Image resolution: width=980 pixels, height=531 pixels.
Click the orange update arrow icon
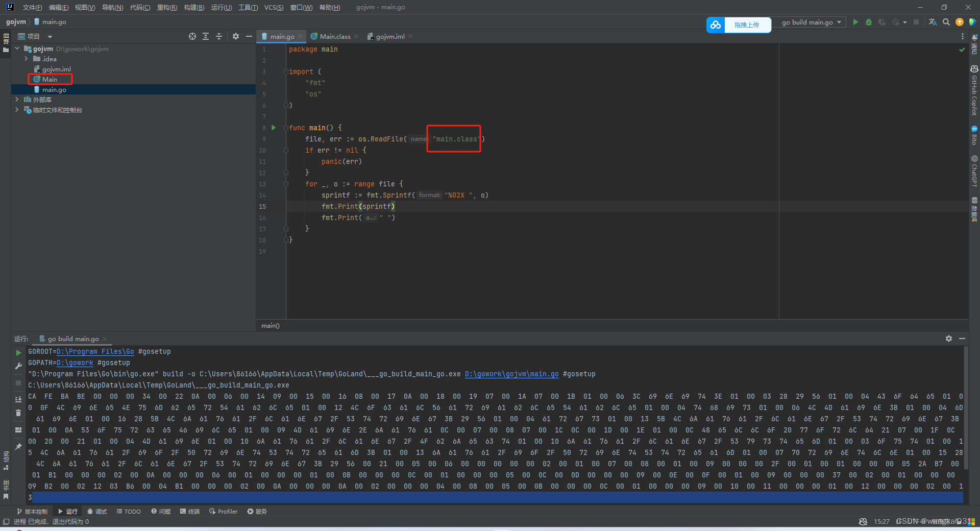960,22
